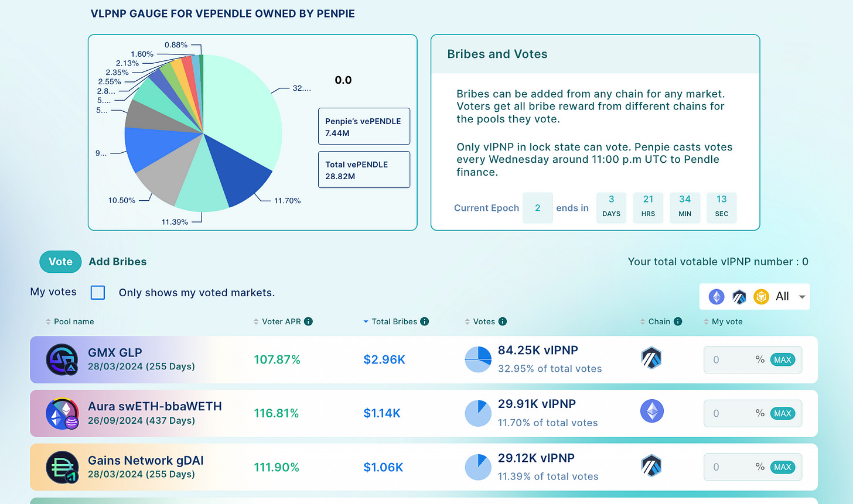The height and width of the screenshot is (504, 853).
Task: Click the Aura swETH-bbaWETH pool icon
Action: 62,413
